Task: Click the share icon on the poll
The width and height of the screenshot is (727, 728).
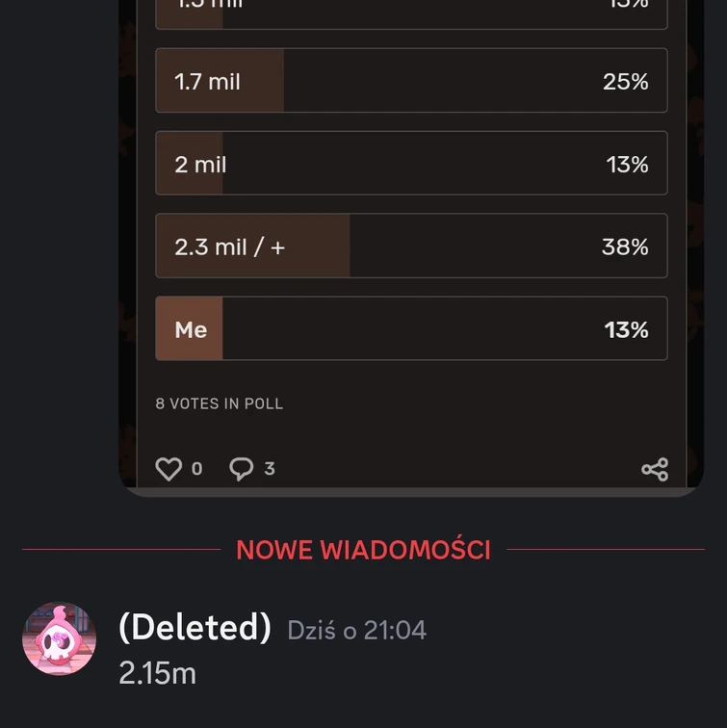Action: point(655,469)
